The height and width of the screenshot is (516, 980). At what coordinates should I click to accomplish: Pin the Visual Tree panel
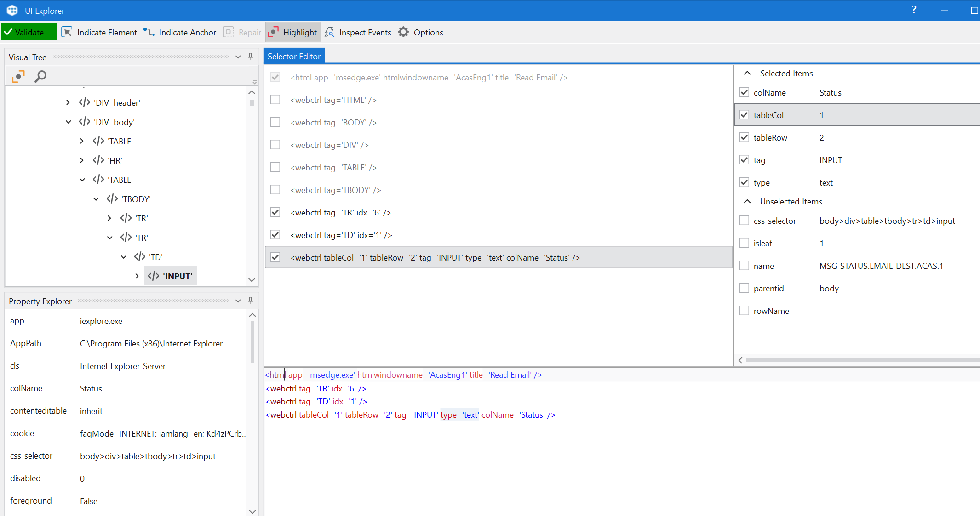(x=251, y=57)
